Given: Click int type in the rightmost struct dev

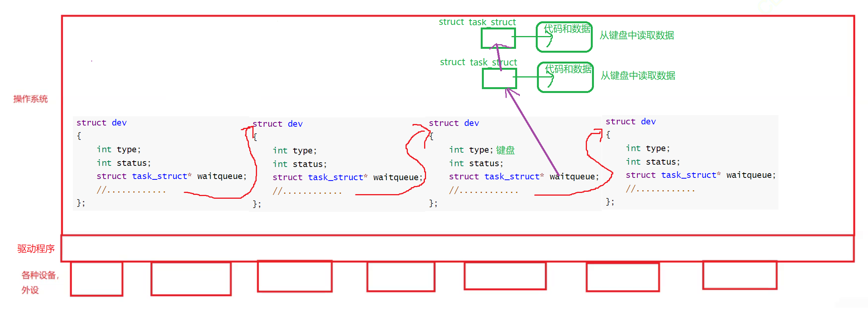Looking at the screenshot, I should 648,148.
